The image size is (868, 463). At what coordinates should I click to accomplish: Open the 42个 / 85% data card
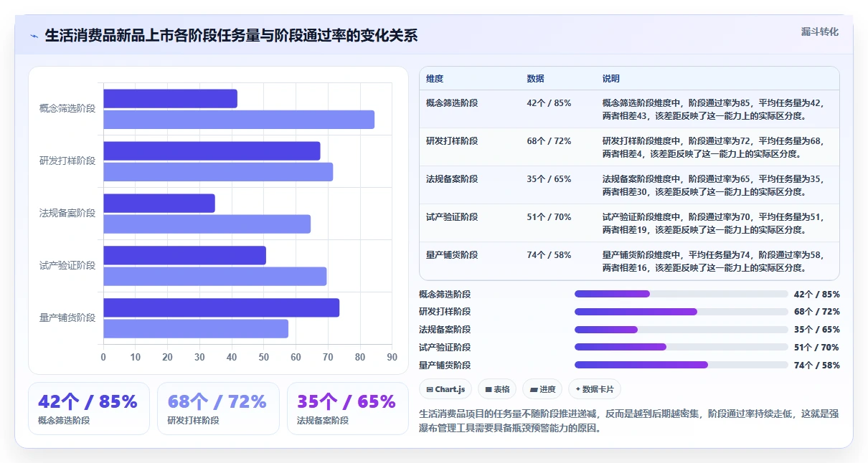(x=89, y=409)
